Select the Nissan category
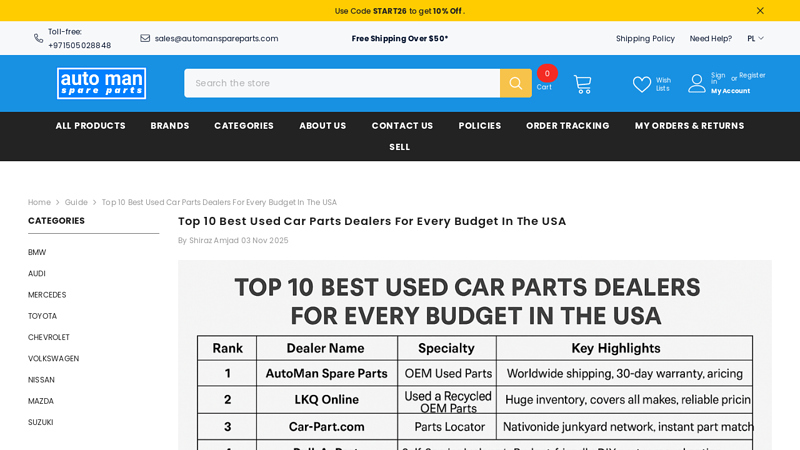The height and width of the screenshot is (450, 800). pos(41,380)
